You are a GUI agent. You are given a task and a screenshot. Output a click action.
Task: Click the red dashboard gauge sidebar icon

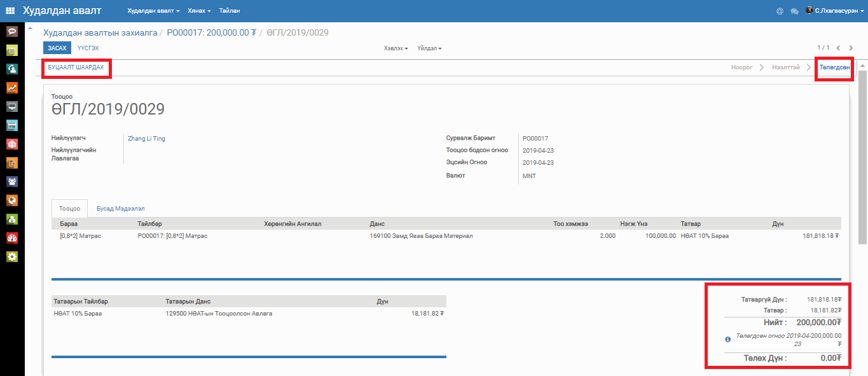coord(11,238)
